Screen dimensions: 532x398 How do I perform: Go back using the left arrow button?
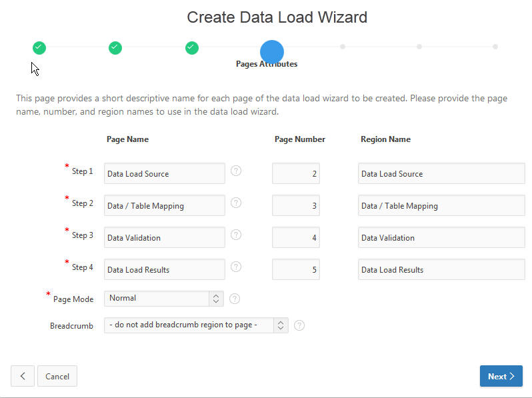[x=23, y=376]
